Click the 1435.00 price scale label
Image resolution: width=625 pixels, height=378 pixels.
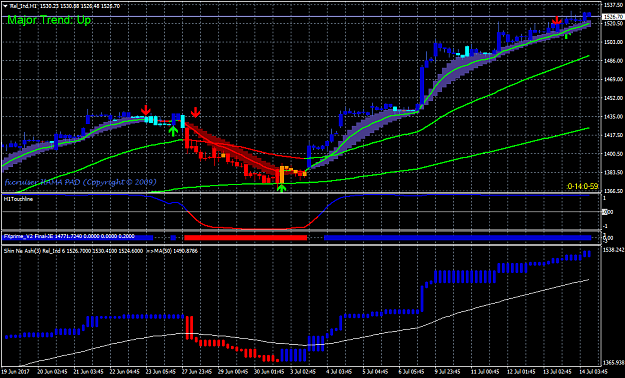tap(613, 117)
